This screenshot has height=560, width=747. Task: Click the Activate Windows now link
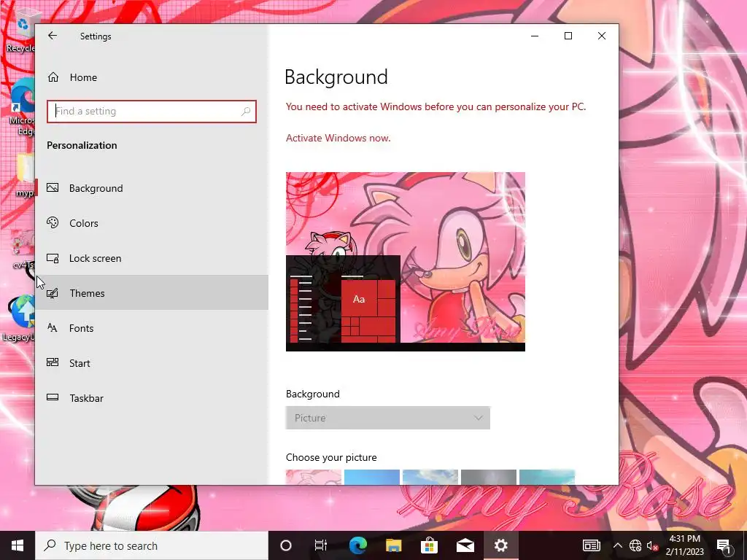[x=338, y=138]
